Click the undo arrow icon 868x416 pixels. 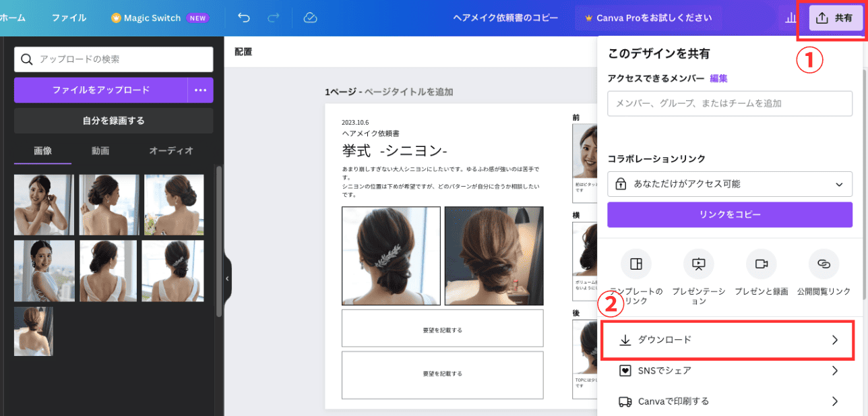click(x=244, y=18)
